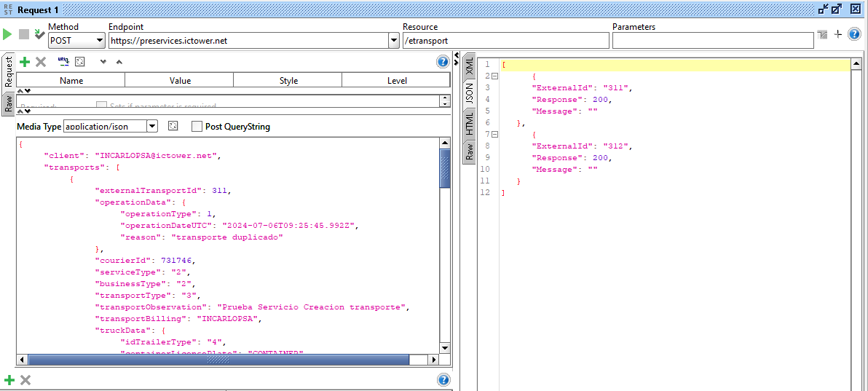Click into the Resource field /etransport
Image resolution: width=868 pixels, height=391 pixels.
[505, 41]
